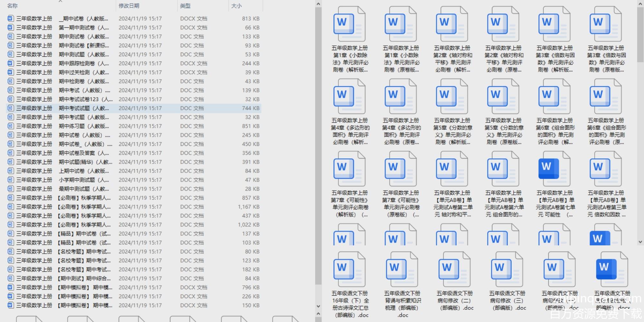Click the 单元测试A卷第七单元 可能性 file icon

(554, 169)
